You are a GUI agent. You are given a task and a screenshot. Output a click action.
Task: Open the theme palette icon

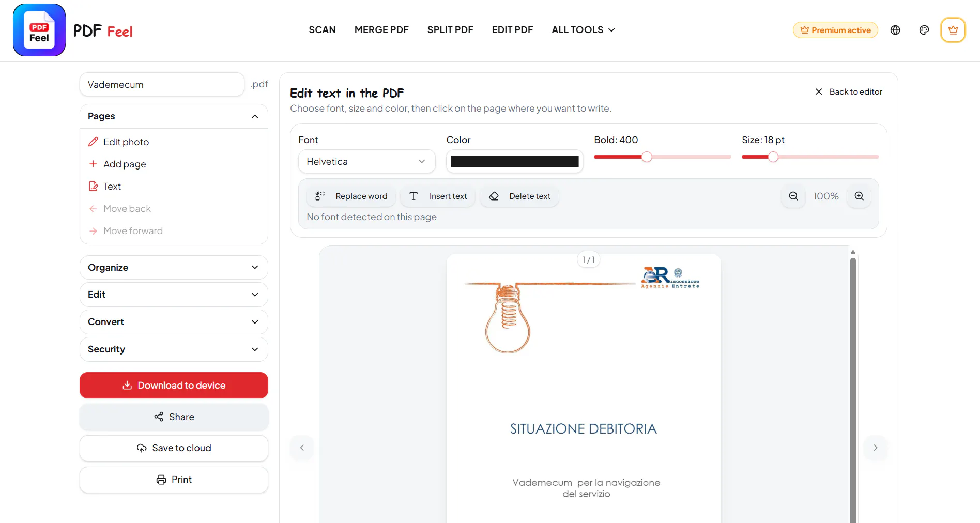coord(924,30)
